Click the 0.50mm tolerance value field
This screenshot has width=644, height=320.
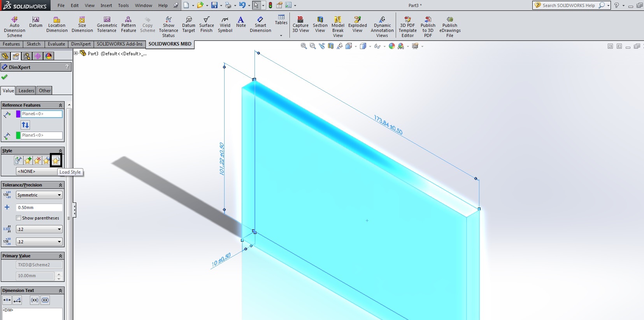pos(39,207)
